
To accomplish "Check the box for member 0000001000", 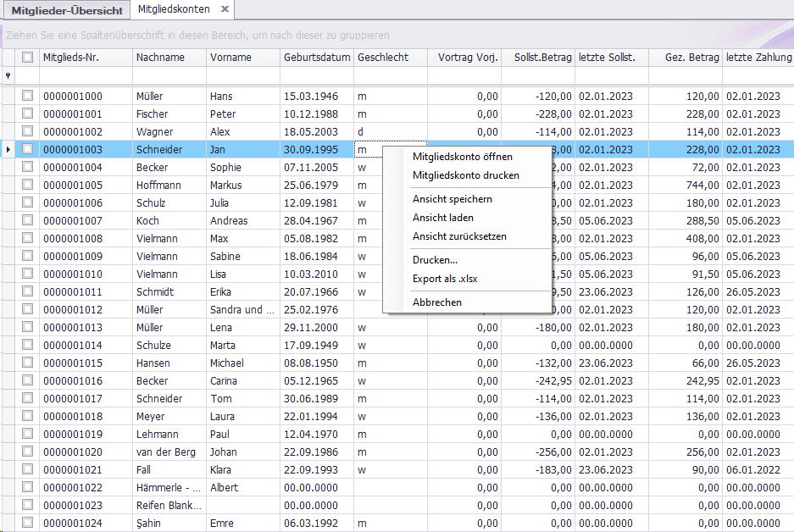I will (28, 97).
